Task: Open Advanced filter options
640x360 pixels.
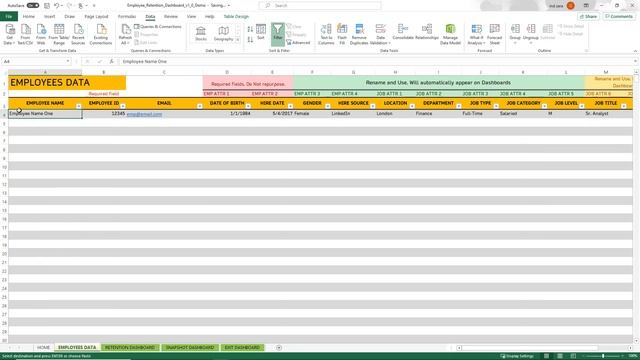Action: [x=298, y=42]
